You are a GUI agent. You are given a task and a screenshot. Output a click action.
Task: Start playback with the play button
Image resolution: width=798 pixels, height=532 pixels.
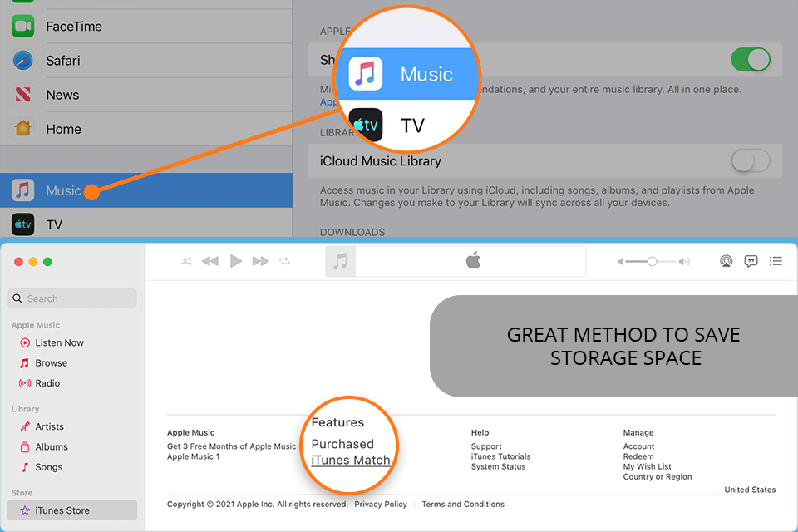pos(235,261)
